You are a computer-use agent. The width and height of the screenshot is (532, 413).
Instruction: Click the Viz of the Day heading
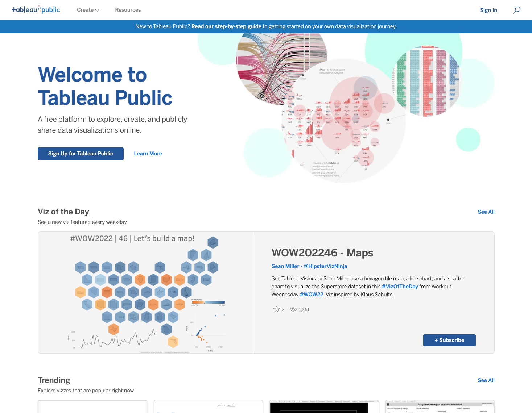point(63,212)
